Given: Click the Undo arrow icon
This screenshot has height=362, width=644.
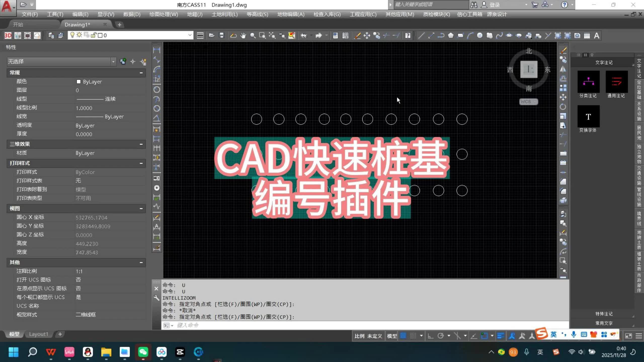Looking at the screenshot, I should point(304,35).
